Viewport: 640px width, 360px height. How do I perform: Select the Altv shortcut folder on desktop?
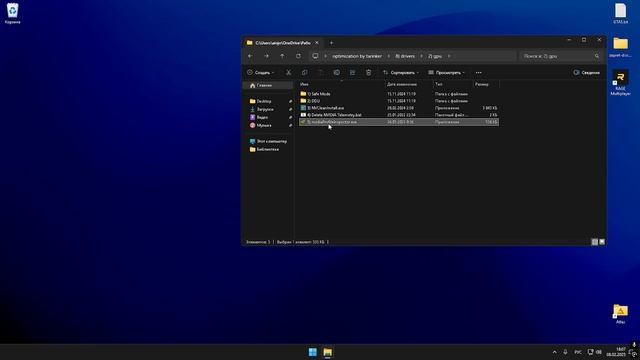coord(620,314)
